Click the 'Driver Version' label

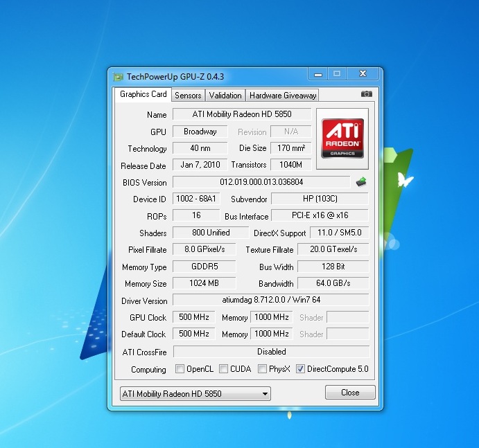pos(144,301)
